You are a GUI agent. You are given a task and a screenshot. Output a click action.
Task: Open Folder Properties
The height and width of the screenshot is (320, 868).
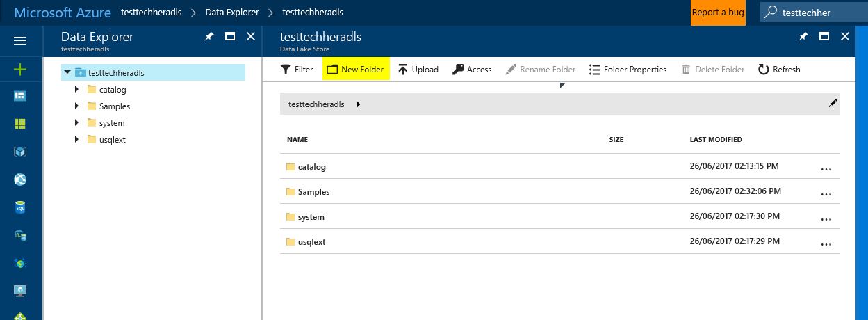point(628,70)
